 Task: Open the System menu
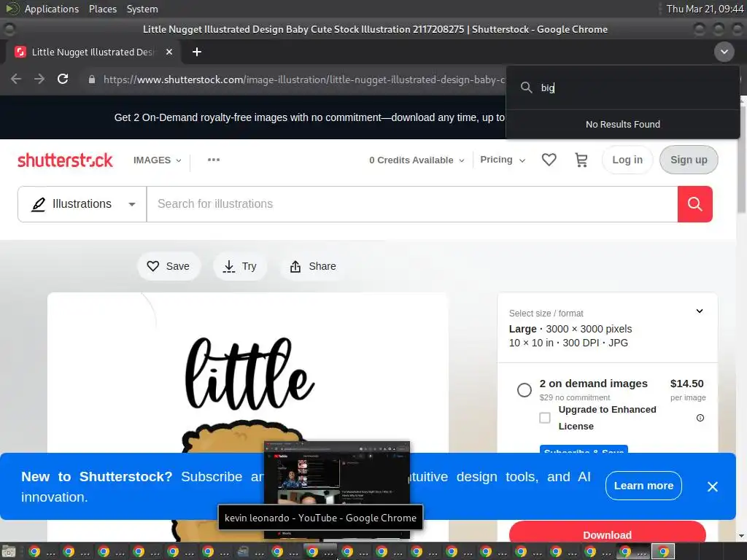[142, 9]
